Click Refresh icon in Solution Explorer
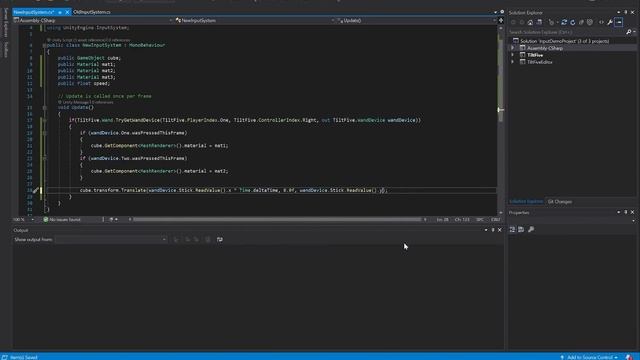Image resolution: width=640 pixels, height=360 pixels. coord(573,22)
